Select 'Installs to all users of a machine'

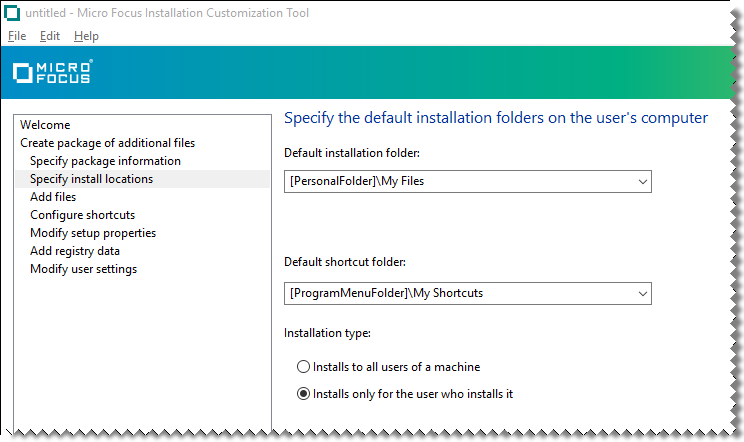click(304, 367)
